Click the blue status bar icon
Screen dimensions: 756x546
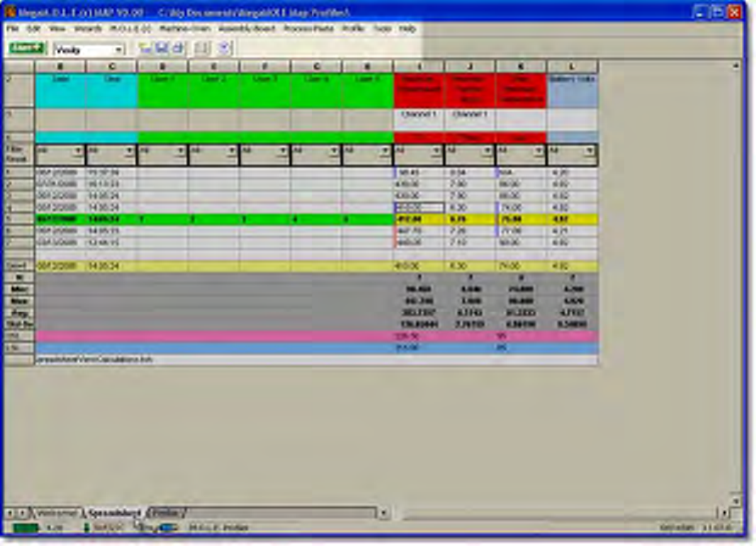pos(168,527)
